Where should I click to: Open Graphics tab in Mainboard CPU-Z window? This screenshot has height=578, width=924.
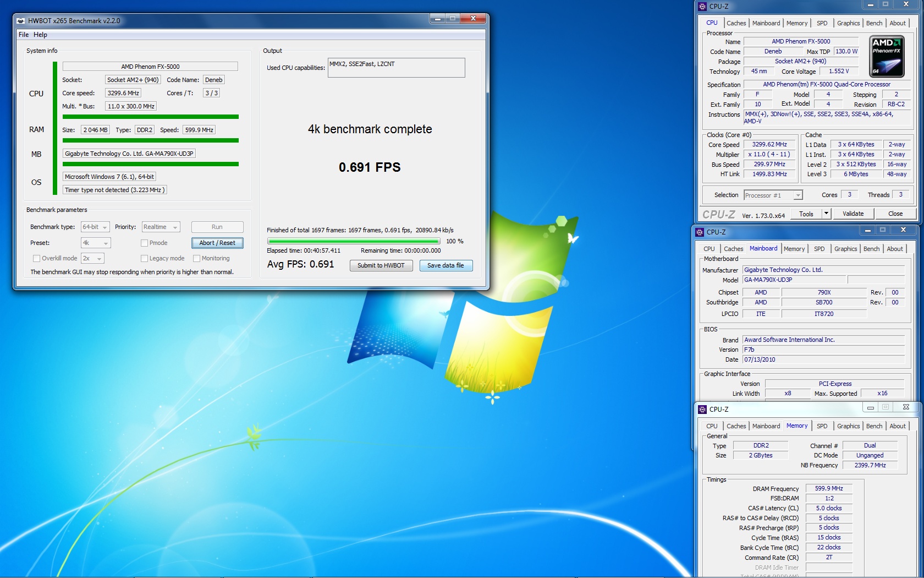[x=845, y=249]
